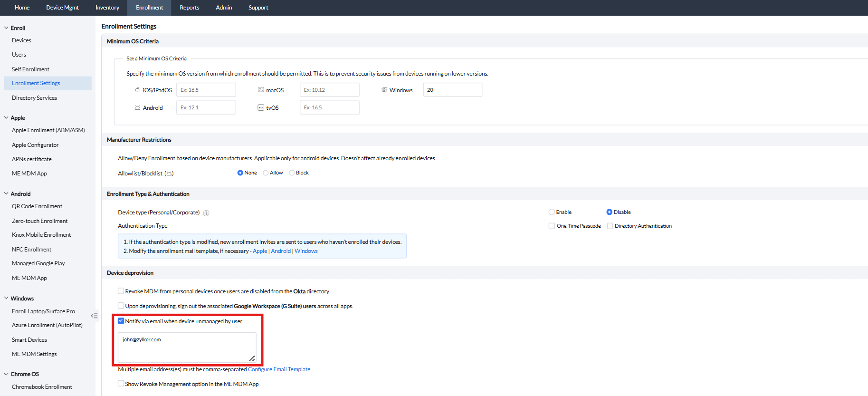Select the Block manufacturer radio button

pos(292,173)
